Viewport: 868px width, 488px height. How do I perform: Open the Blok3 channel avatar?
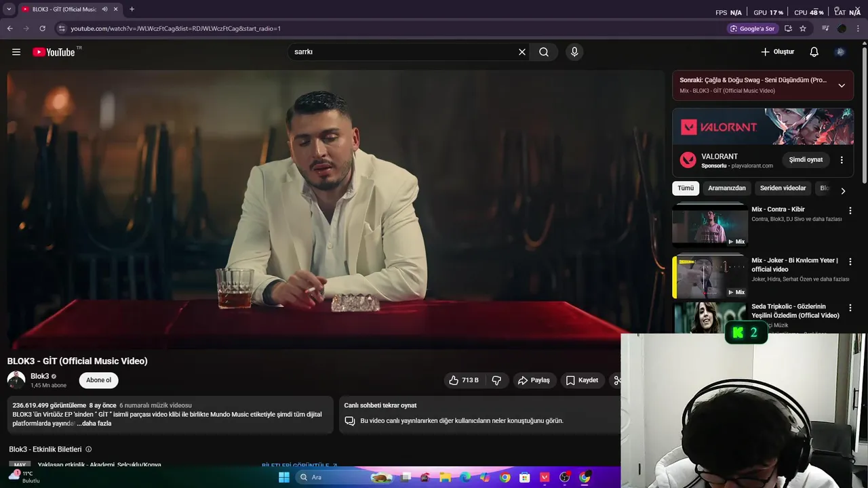point(16,380)
